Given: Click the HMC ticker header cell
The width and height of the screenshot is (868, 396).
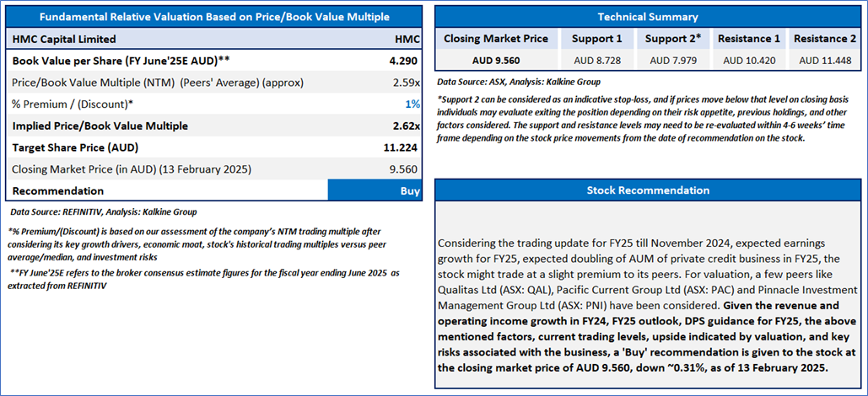Looking at the screenshot, I should coord(407,39).
